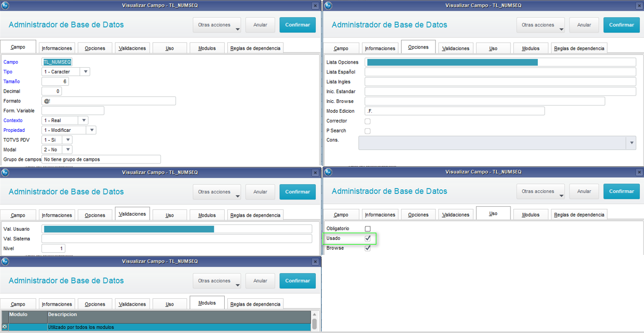Click Confirmar in the Modulos-tab window
This screenshot has height=333, width=644.
298,281
